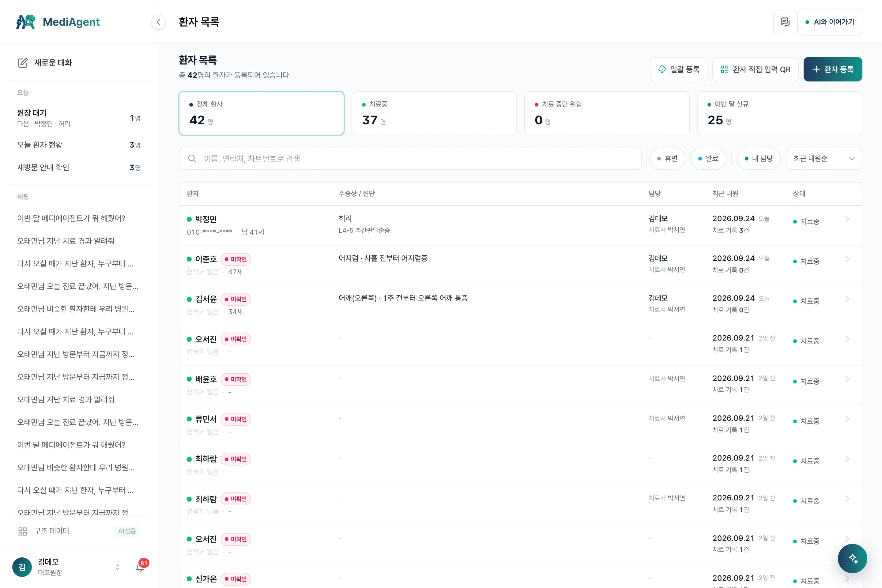Open 오늘 환자 현황 sidebar item
Screen dimensions: 882x588
click(79, 145)
